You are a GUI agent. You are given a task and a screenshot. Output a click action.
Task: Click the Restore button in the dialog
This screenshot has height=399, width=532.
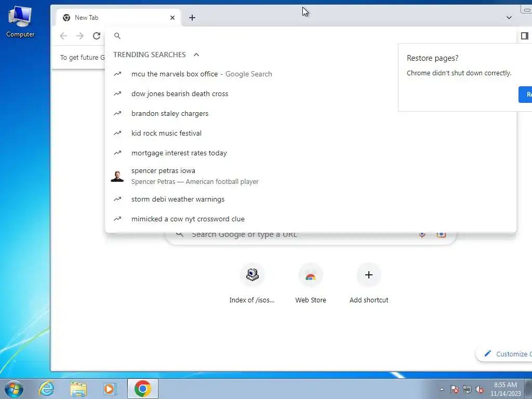pos(525,95)
